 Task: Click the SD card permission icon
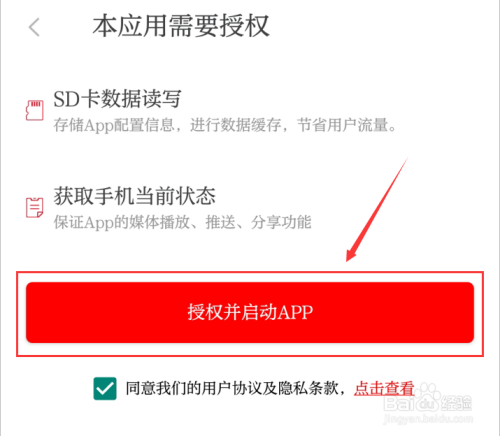coord(35,110)
